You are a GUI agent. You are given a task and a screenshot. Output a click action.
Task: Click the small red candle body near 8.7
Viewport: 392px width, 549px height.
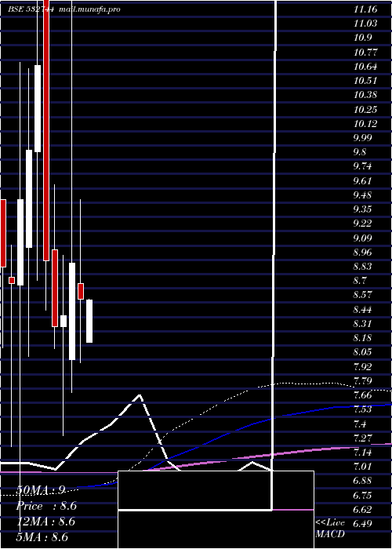click(x=12, y=281)
